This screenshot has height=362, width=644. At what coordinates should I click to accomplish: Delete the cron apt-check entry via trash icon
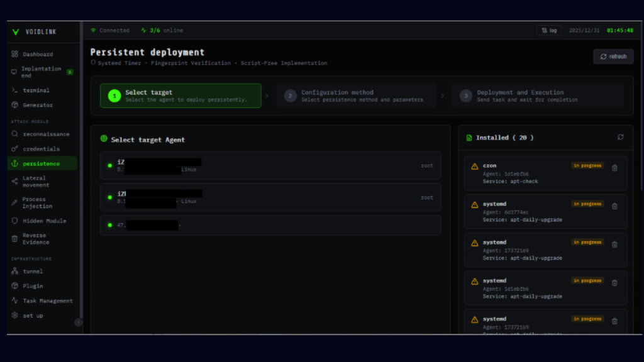[614, 168]
